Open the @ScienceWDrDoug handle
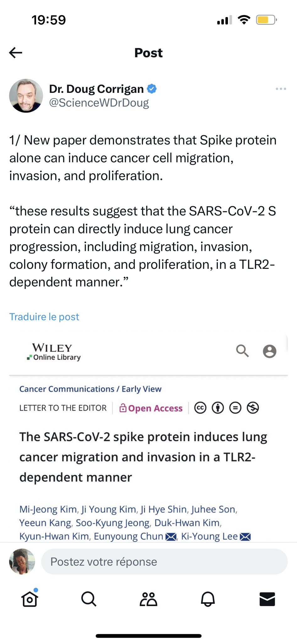This screenshot has height=644, width=297. click(99, 103)
